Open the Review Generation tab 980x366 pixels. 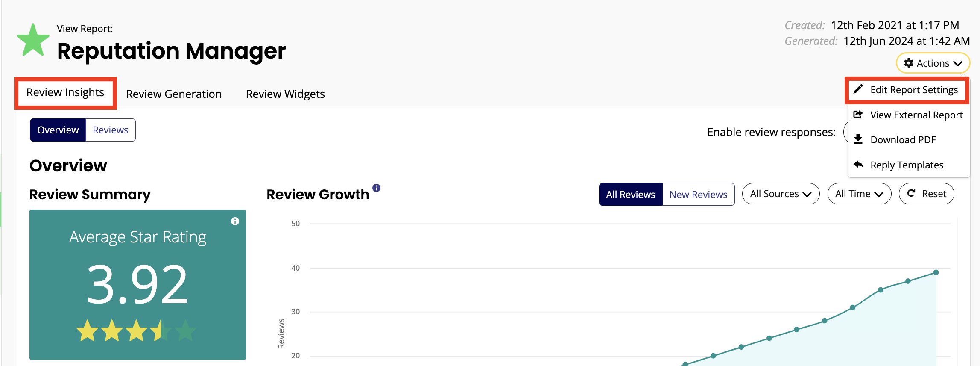pos(174,94)
